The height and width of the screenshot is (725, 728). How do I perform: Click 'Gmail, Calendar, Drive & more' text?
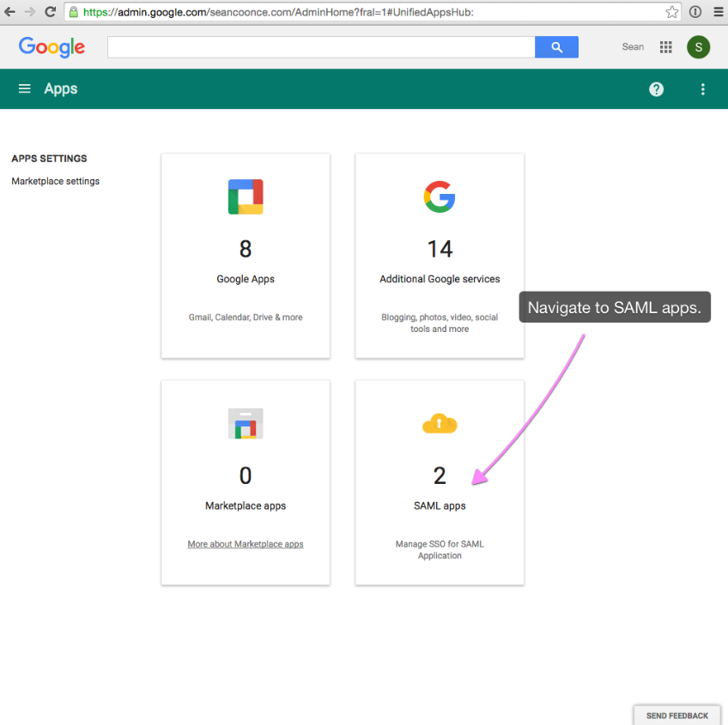pyautogui.click(x=246, y=317)
